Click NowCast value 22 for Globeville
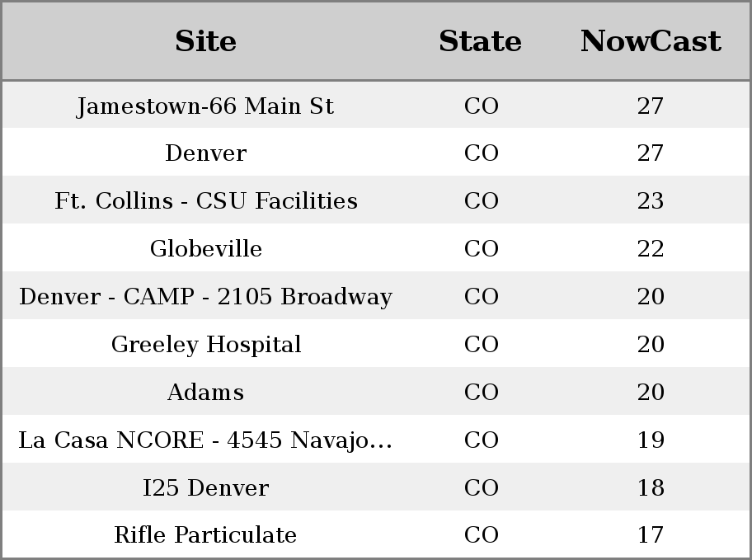The width and height of the screenshot is (752, 560). (651, 248)
